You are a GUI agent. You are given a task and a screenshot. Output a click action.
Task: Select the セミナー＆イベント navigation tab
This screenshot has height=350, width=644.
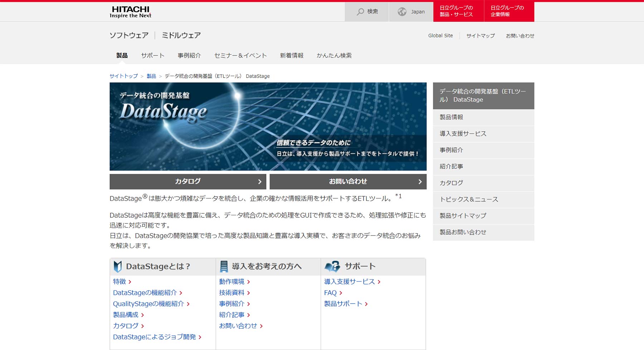240,55
